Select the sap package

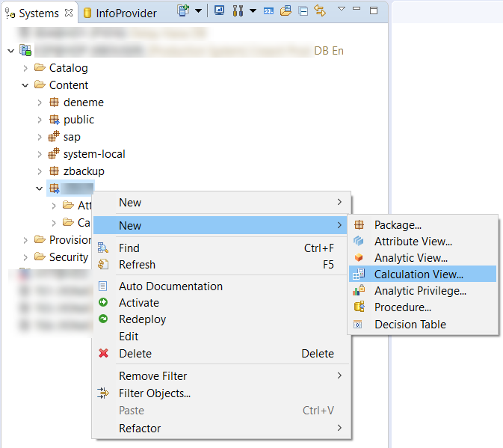pos(64,137)
